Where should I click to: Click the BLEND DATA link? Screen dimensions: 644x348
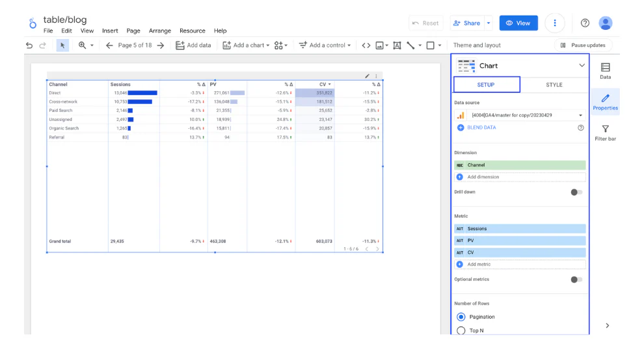pyautogui.click(x=481, y=127)
